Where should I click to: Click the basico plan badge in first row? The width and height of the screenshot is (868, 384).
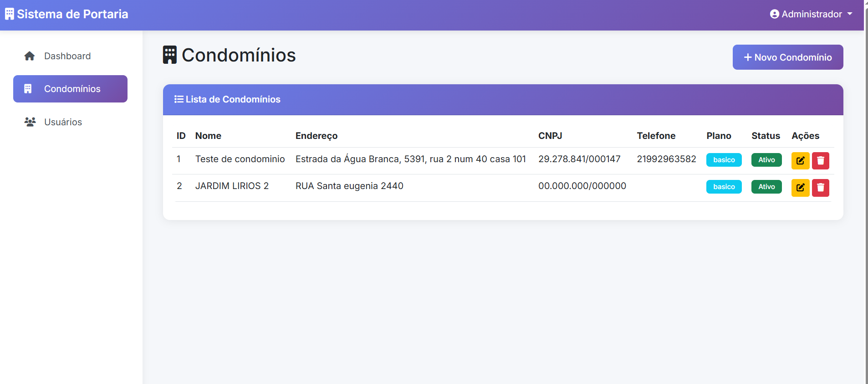click(x=724, y=160)
